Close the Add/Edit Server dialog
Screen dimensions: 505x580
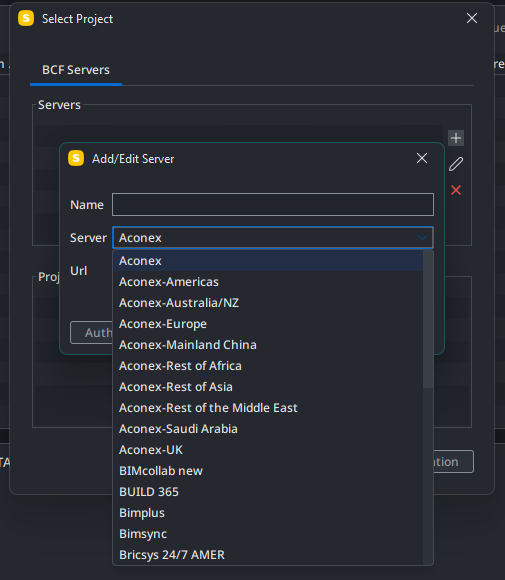[x=422, y=158]
